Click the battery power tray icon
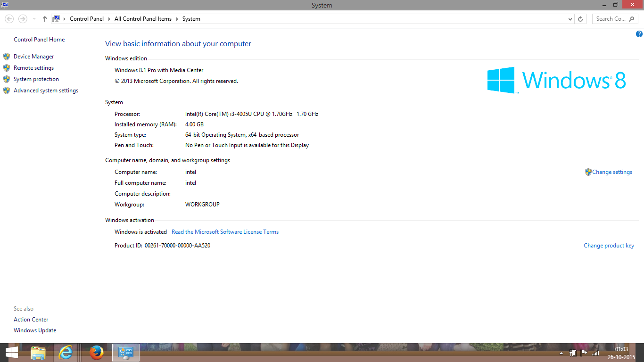 pyautogui.click(x=573, y=353)
